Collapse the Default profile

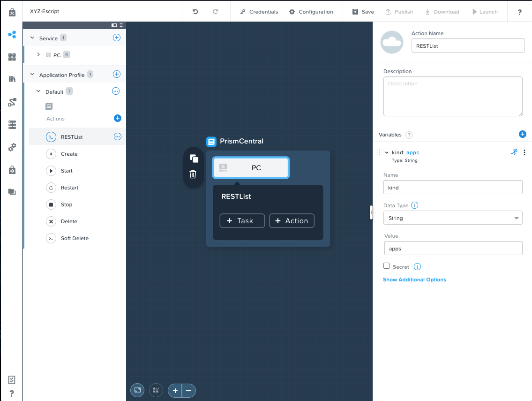(38, 91)
